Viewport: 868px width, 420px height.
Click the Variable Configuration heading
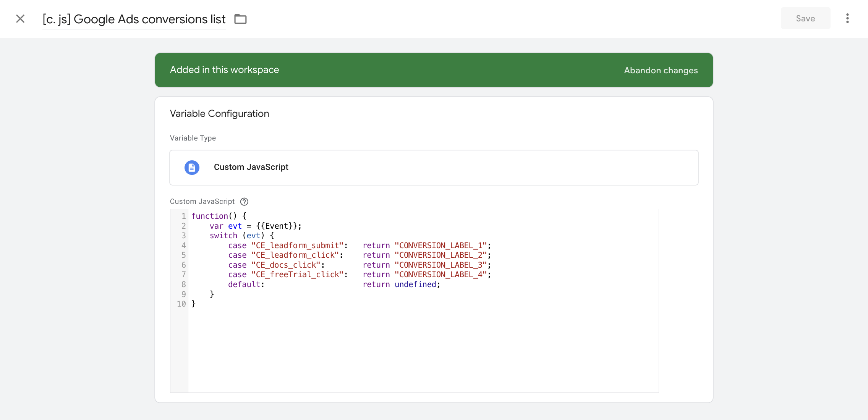coord(219,114)
